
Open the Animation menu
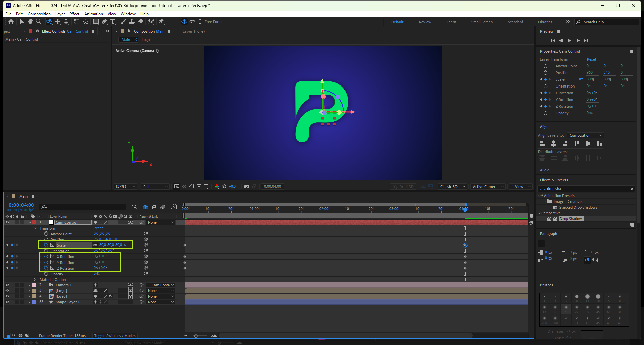click(x=93, y=14)
